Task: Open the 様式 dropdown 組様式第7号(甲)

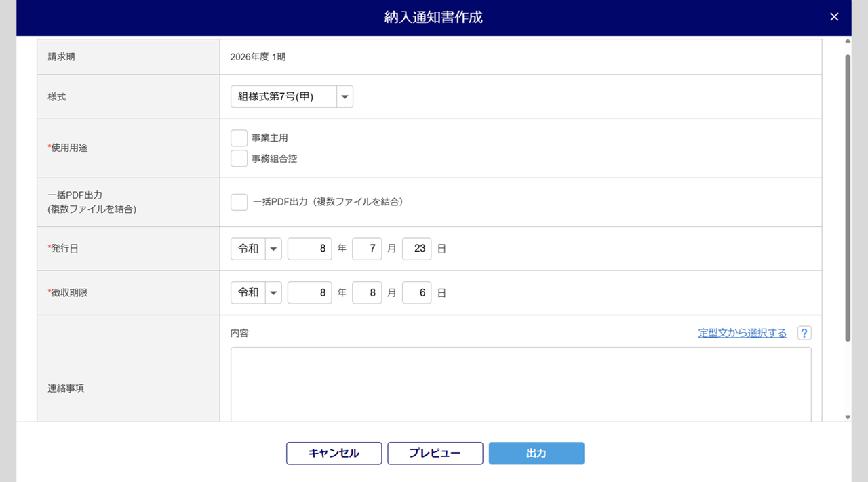Action: (292, 97)
